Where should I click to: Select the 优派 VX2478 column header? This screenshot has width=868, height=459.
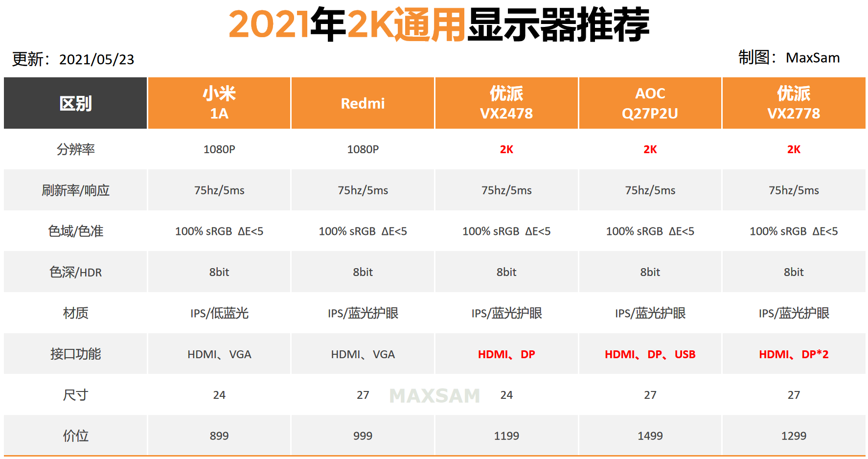pos(506,103)
